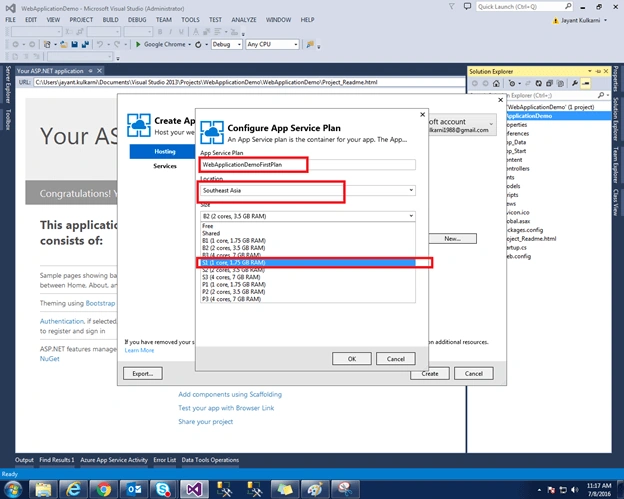Click the search magnifier in Solution Explorer
The width and height of the screenshot is (624, 499).
pyautogui.click(x=601, y=95)
